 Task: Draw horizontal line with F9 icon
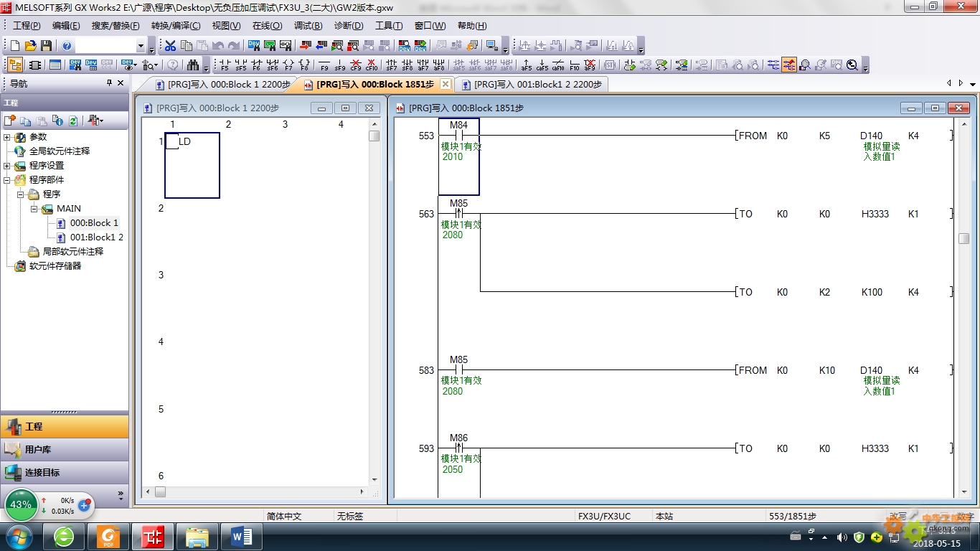click(324, 65)
